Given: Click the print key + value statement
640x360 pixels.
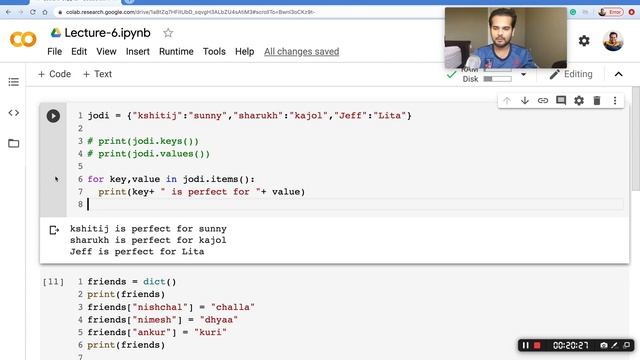Looking at the screenshot, I should click(202, 191).
